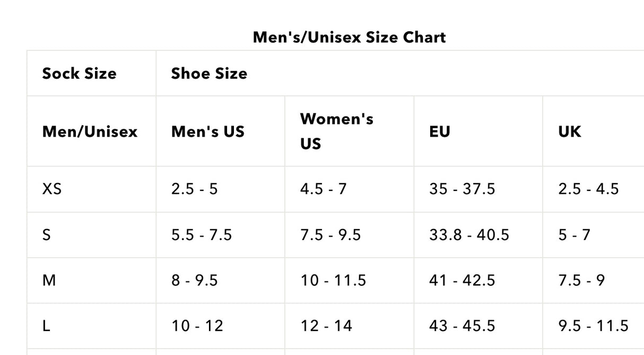
Task: Click the Sock Size header cell
Action: 79,73
